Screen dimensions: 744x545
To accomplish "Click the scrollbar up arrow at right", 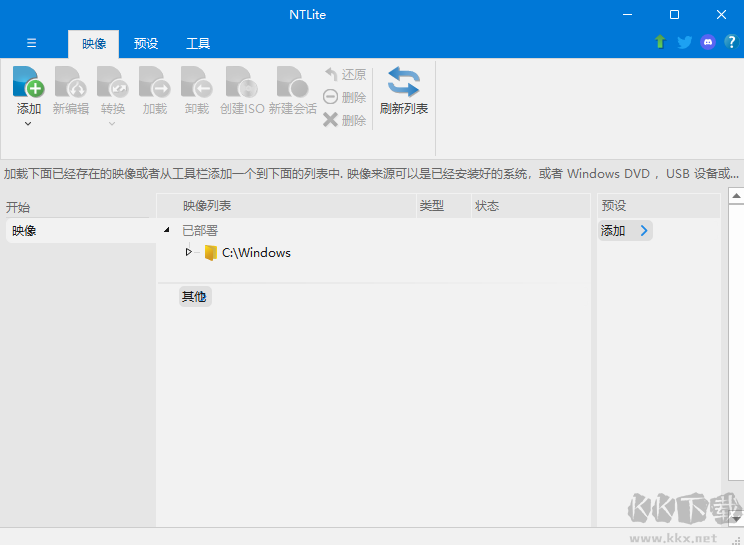I will [x=736, y=195].
